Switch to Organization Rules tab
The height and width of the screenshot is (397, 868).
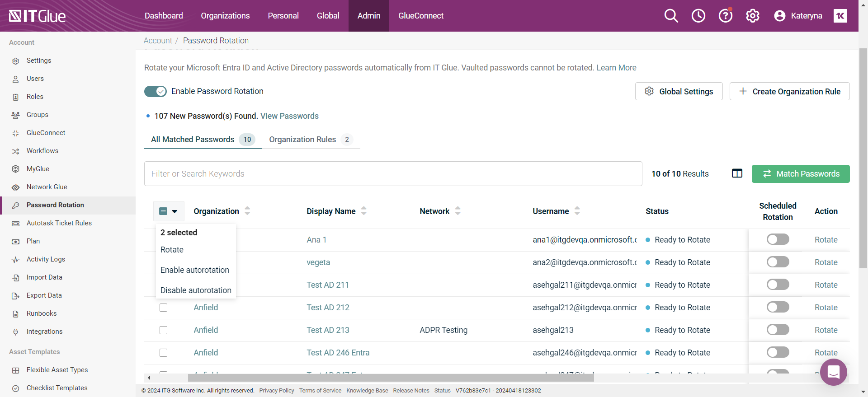[x=311, y=140]
